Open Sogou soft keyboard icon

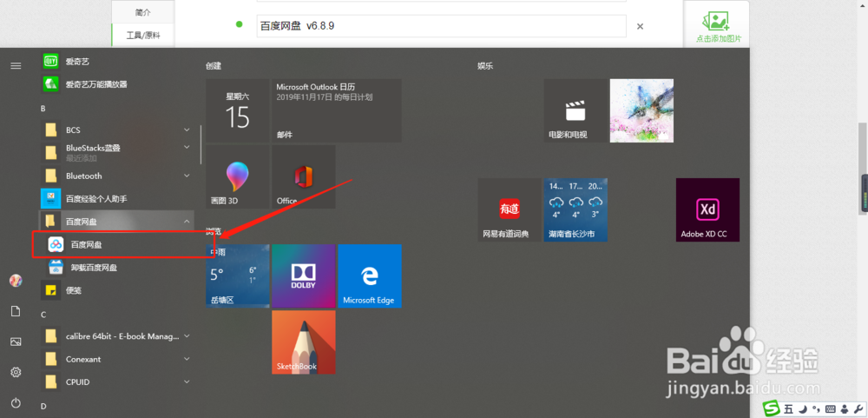point(831,409)
